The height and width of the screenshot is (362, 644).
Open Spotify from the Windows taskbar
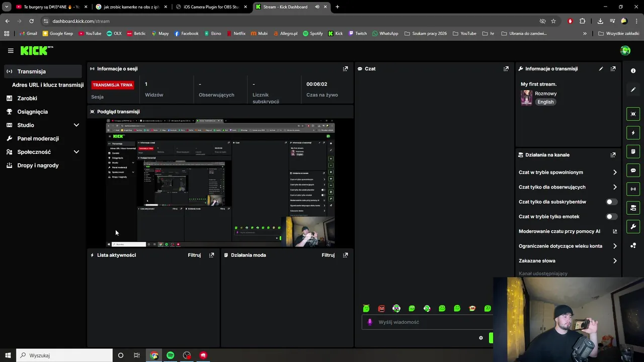tap(171, 355)
